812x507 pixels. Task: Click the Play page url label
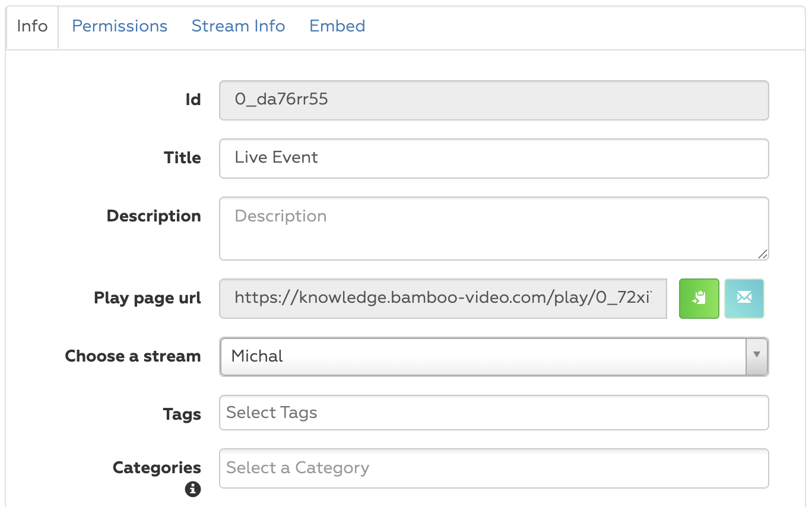click(x=147, y=298)
